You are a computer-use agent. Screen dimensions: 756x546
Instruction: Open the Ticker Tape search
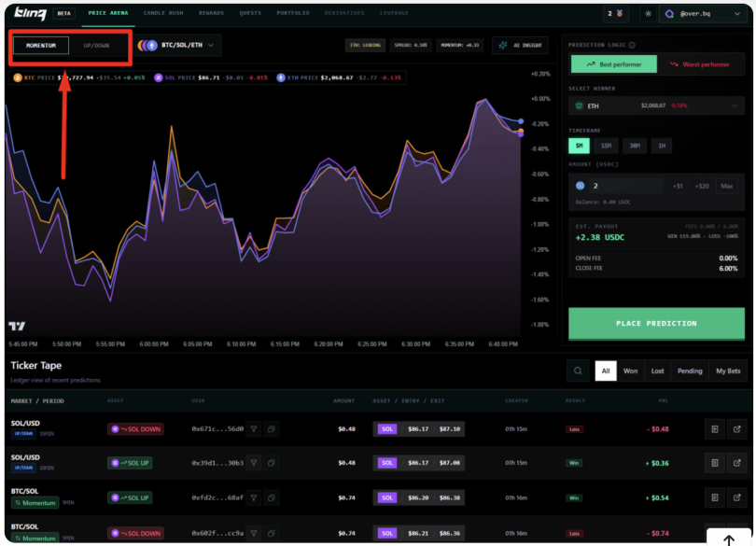pos(578,371)
